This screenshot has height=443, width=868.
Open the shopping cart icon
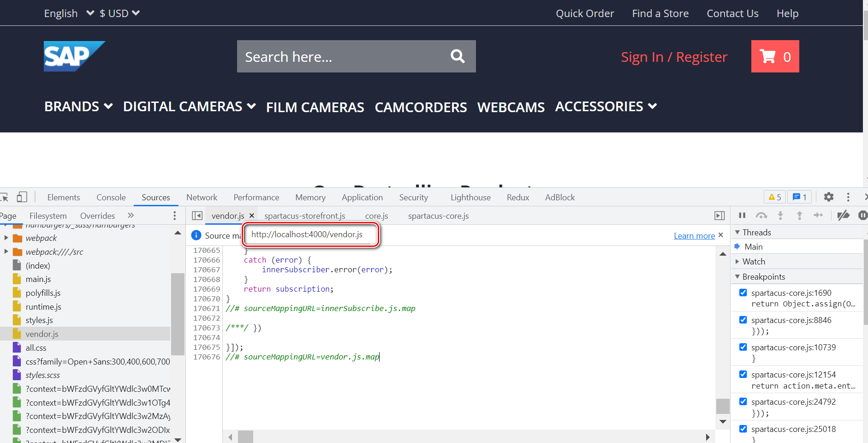tap(775, 56)
